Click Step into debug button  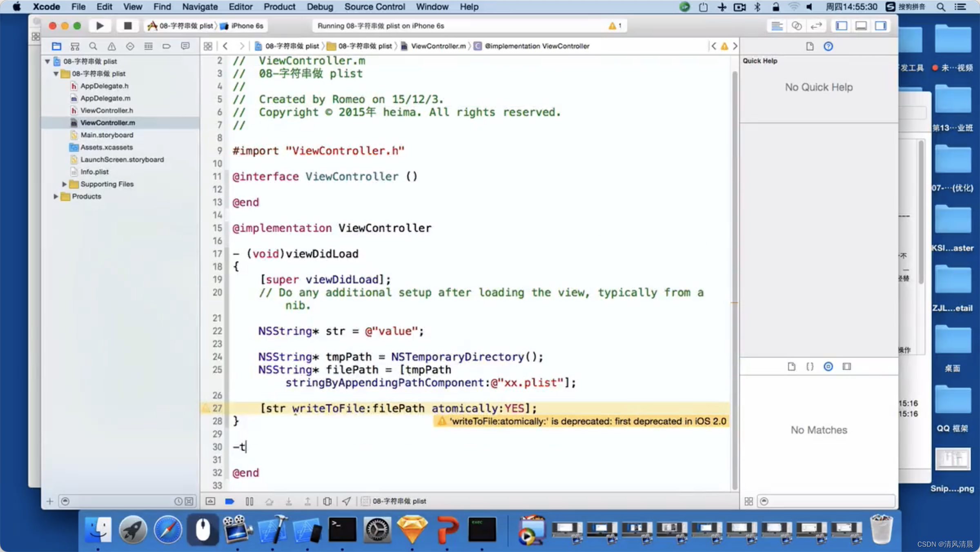pos(289,501)
